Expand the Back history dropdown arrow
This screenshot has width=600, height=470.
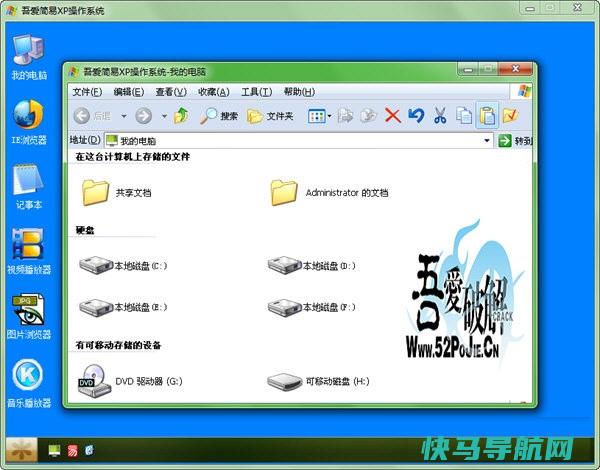(x=124, y=116)
